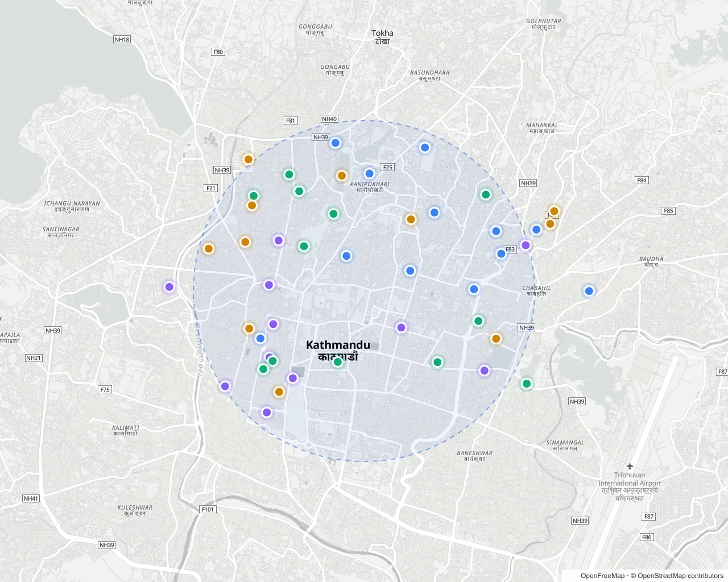Open the OpenFreeMap attribution link
Image resolution: width=728 pixels, height=582 pixels.
602,576
